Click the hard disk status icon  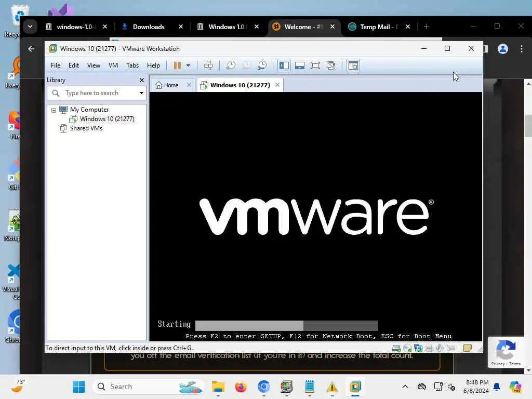(x=396, y=348)
